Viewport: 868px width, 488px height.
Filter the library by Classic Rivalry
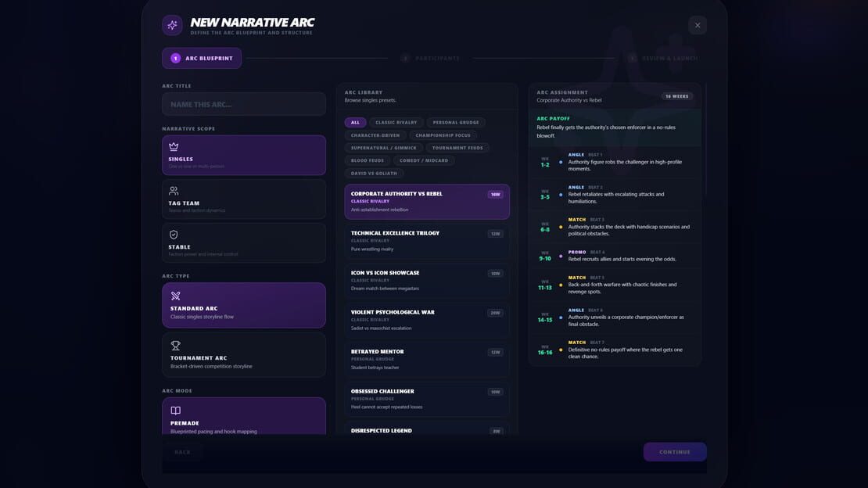click(396, 123)
